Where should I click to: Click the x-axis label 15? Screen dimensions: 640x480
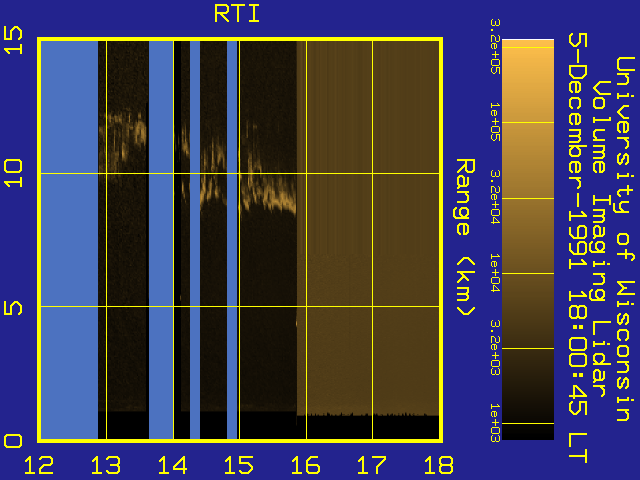coord(239,465)
